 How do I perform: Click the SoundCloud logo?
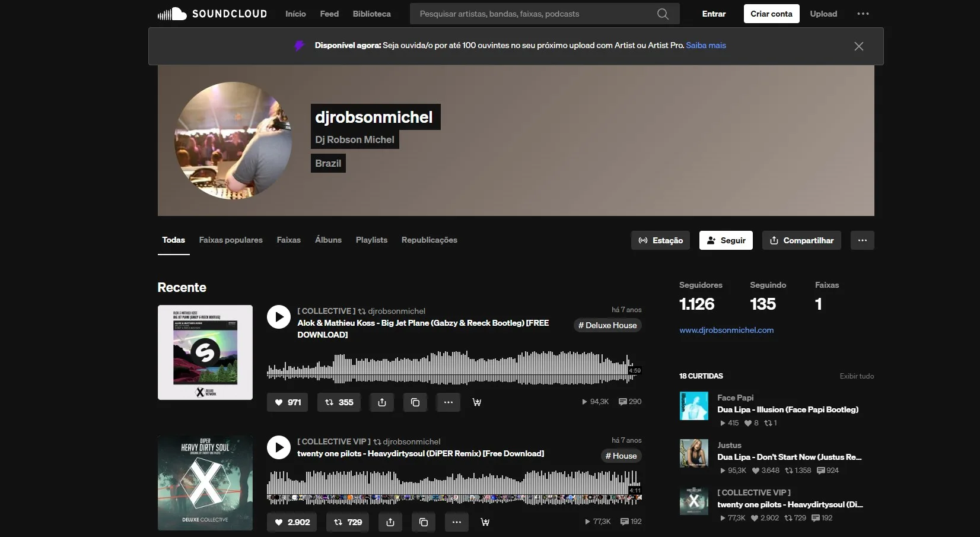[x=212, y=14]
